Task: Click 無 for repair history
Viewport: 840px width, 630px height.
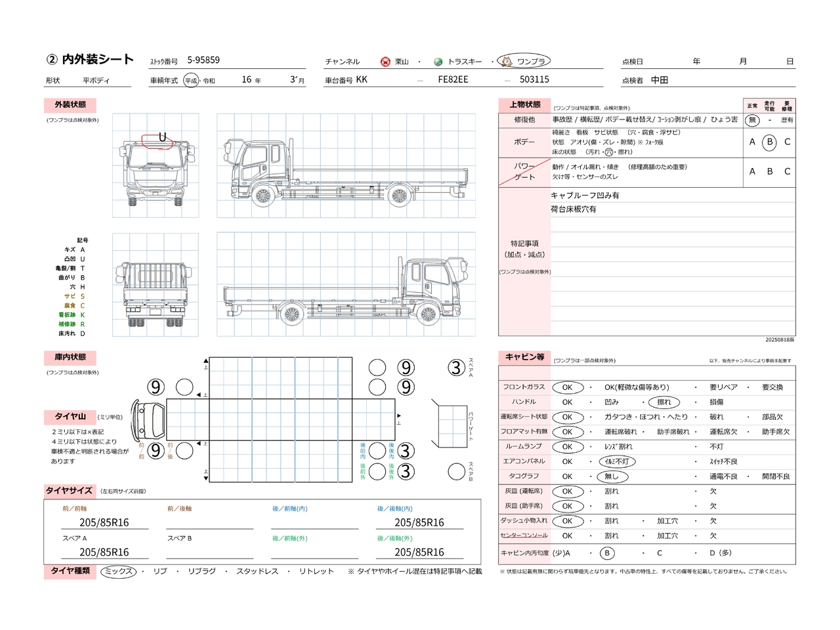Action: pos(752,120)
